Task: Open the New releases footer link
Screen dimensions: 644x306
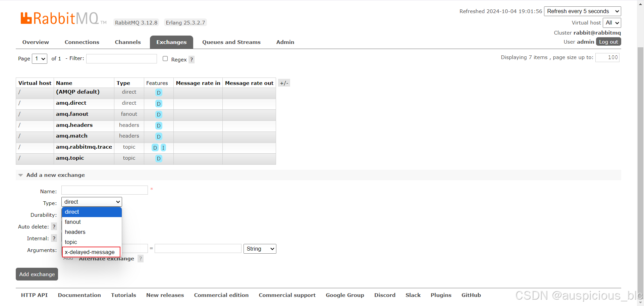Action: coord(165,295)
